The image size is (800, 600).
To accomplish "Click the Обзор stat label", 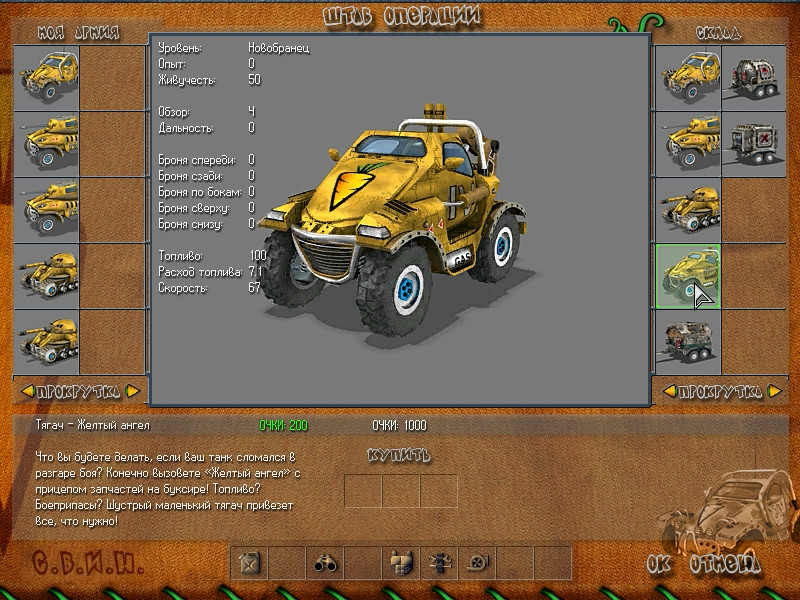I will click(x=174, y=112).
